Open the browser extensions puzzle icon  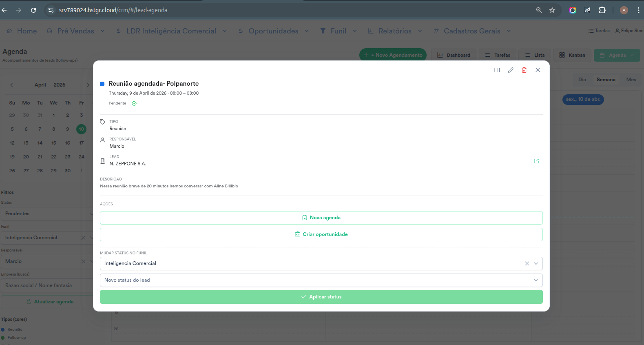click(x=602, y=10)
